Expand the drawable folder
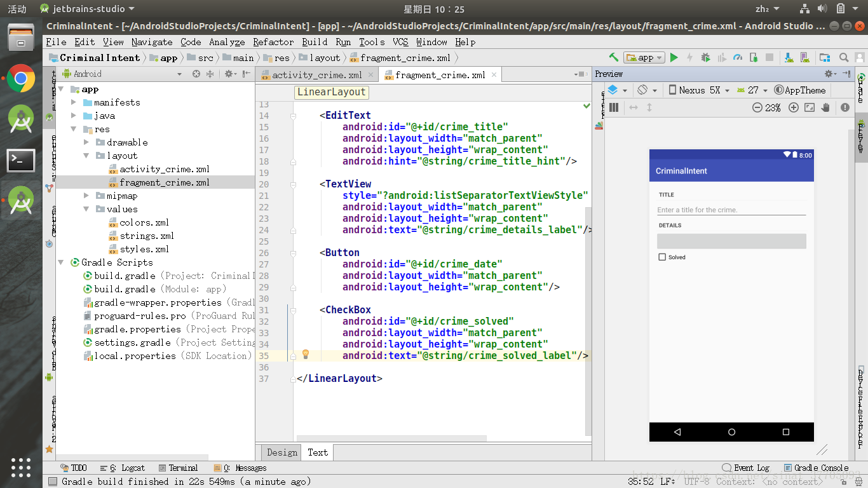The height and width of the screenshot is (488, 868). click(x=86, y=142)
